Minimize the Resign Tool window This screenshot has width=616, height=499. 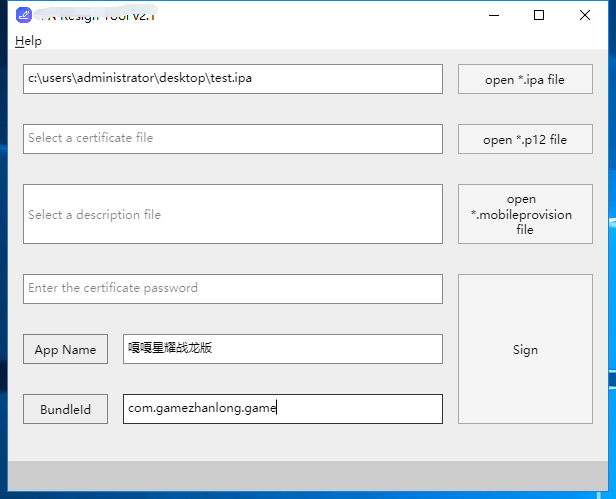click(493, 15)
